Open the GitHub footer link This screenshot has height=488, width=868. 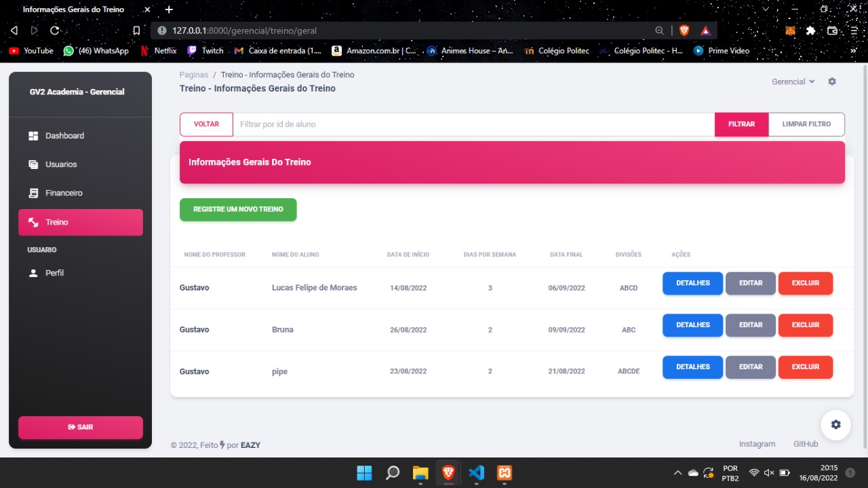pyautogui.click(x=806, y=444)
